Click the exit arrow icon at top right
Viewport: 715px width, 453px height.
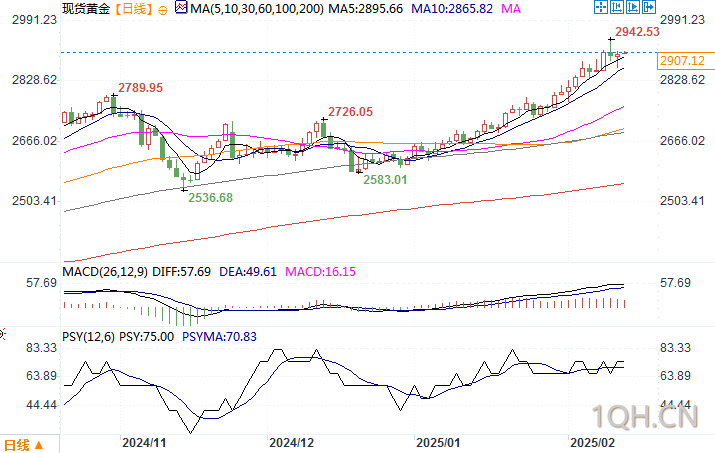click(x=649, y=7)
